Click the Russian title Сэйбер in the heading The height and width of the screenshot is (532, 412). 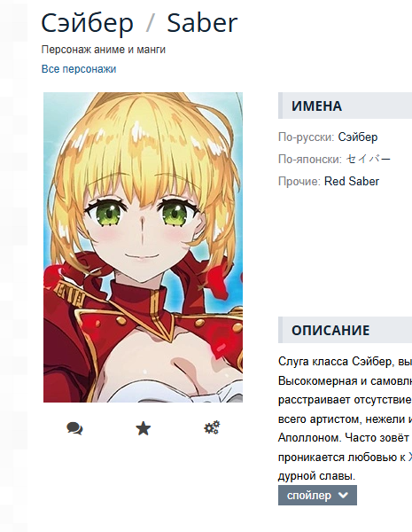[x=87, y=23]
